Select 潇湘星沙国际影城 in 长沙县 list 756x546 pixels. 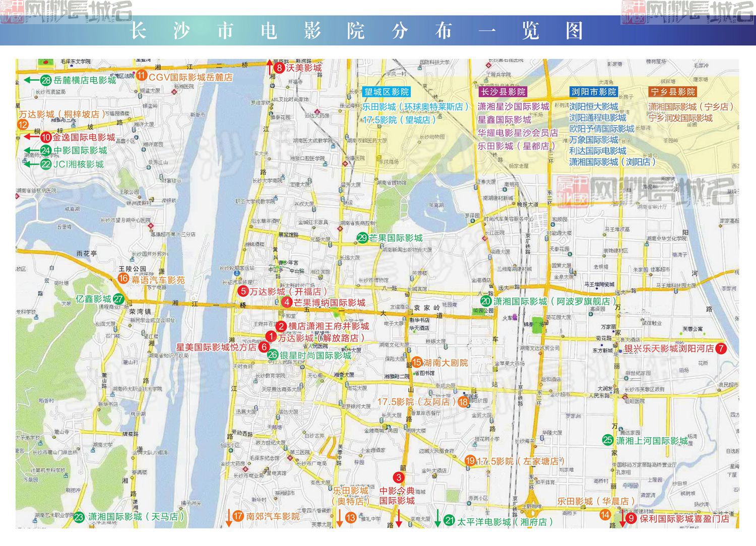[514, 107]
